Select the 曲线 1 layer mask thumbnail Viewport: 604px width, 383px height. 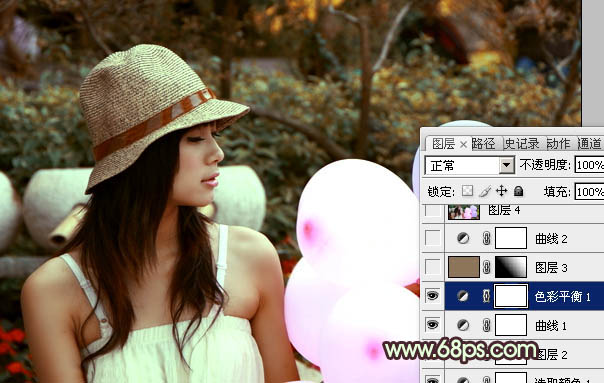coord(511,325)
